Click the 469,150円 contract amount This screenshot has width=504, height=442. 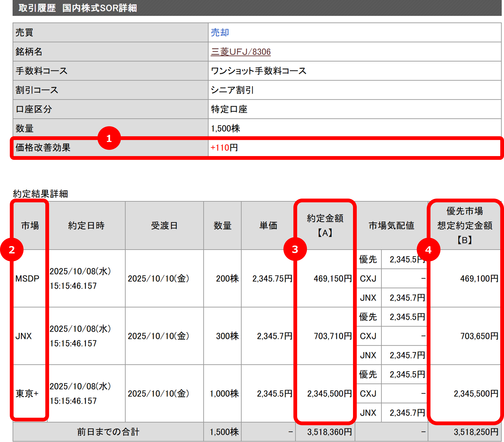click(332, 278)
